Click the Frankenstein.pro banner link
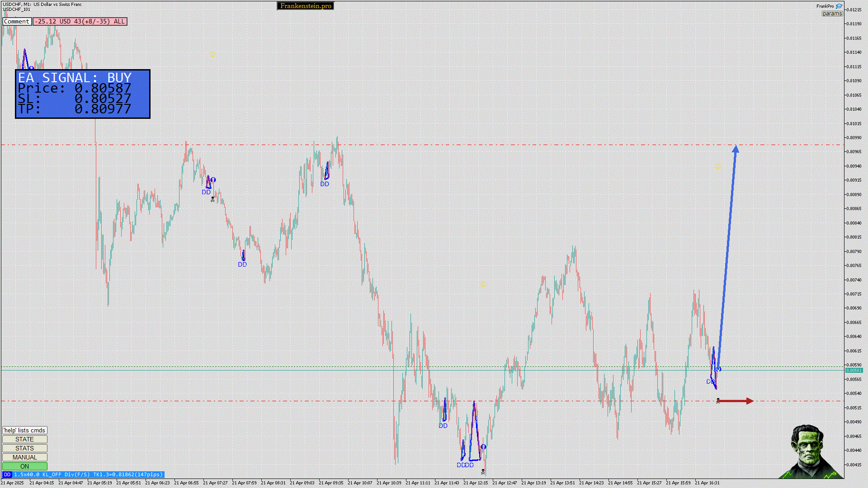Screen dimensions: 868x488 (305, 6)
